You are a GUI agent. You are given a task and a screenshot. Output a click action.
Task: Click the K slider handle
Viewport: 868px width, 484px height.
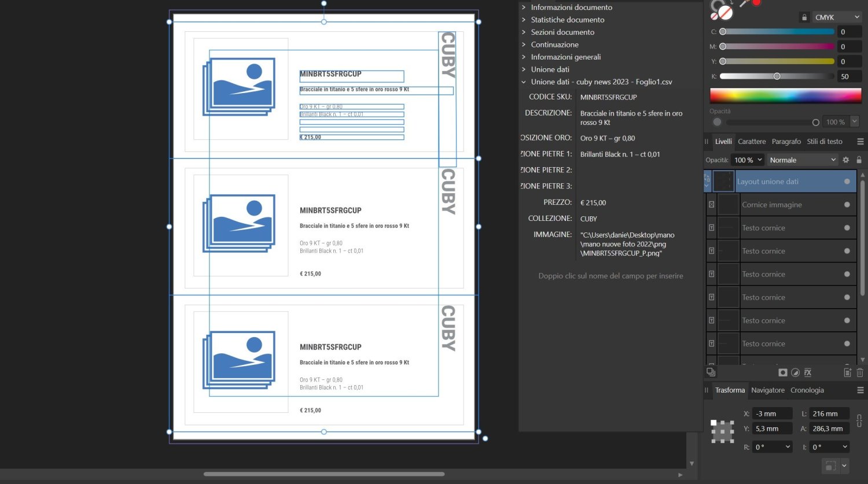777,76
